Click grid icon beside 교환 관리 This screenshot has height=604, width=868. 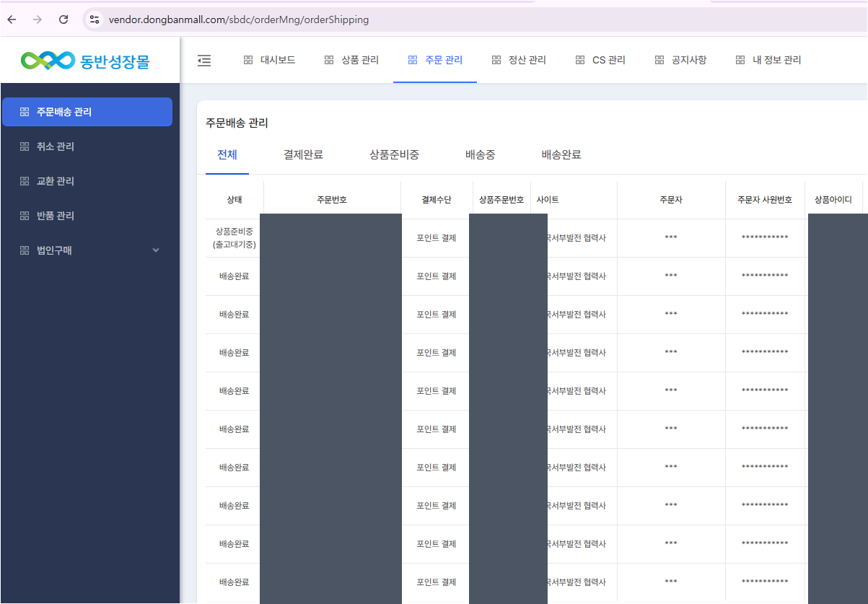point(25,181)
